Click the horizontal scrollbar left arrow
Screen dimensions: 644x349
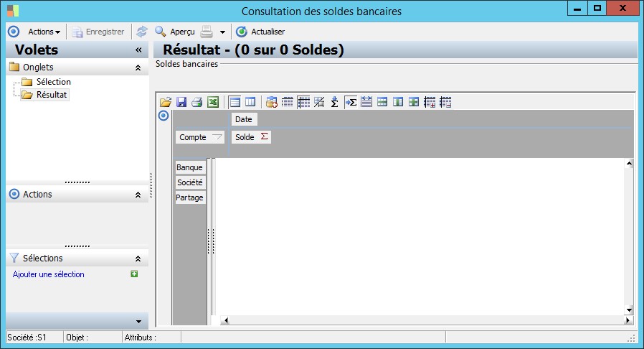click(x=225, y=320)
